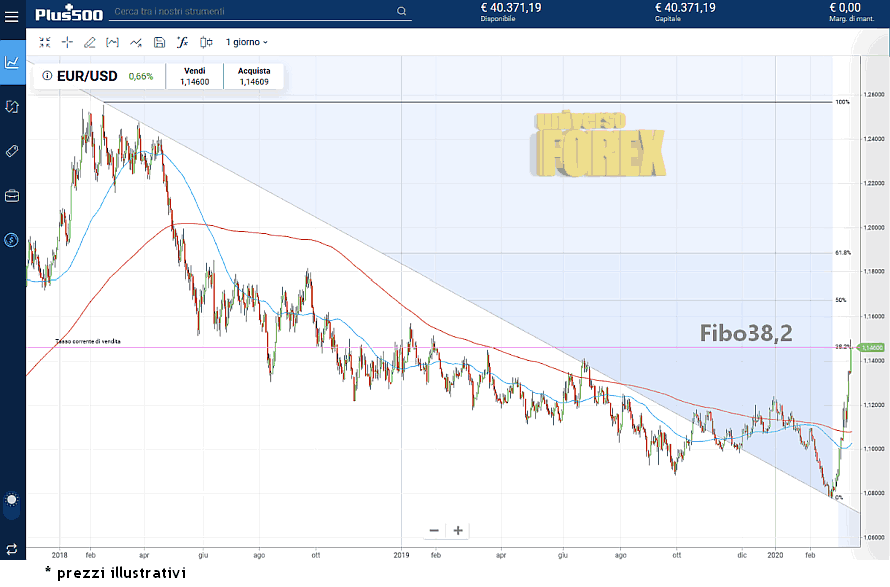This screenshot has height=587, width=890.
Task: Open the line trend comparison tool
Action: pos(136,42)
